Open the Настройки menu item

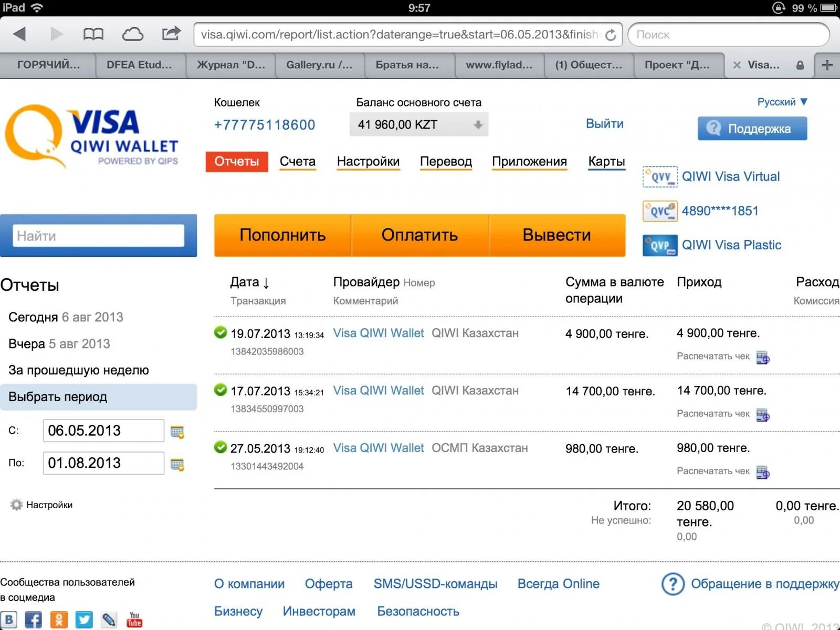pos(368,162)
